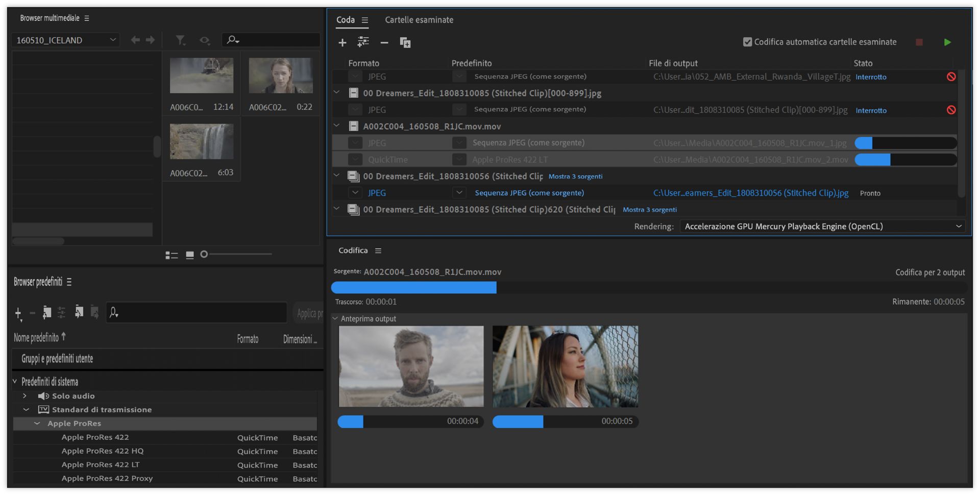Click the create new preset plus icon
Screen dimensions: 980x495
tap(18, 313)
